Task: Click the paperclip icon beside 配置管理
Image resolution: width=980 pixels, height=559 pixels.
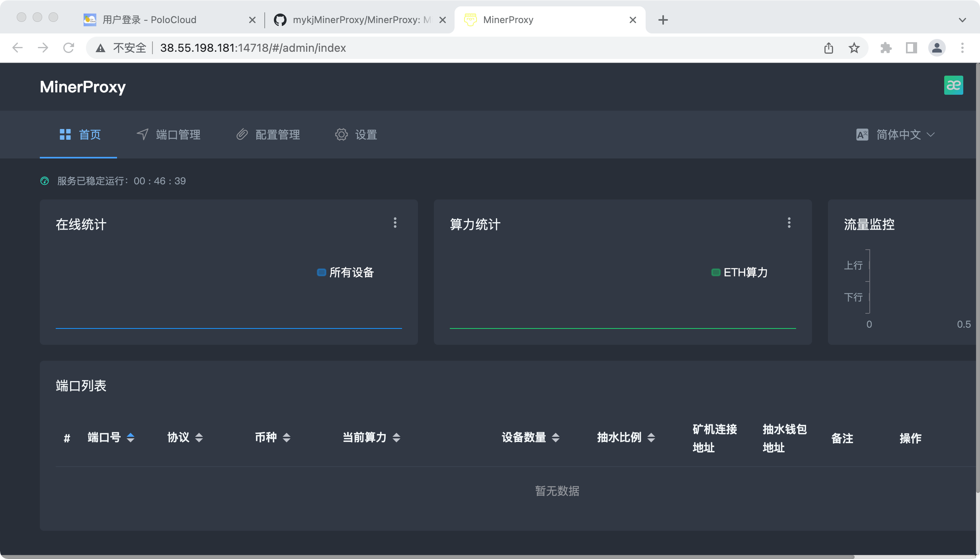Action: pyautogui.click(x=242, y=135)
